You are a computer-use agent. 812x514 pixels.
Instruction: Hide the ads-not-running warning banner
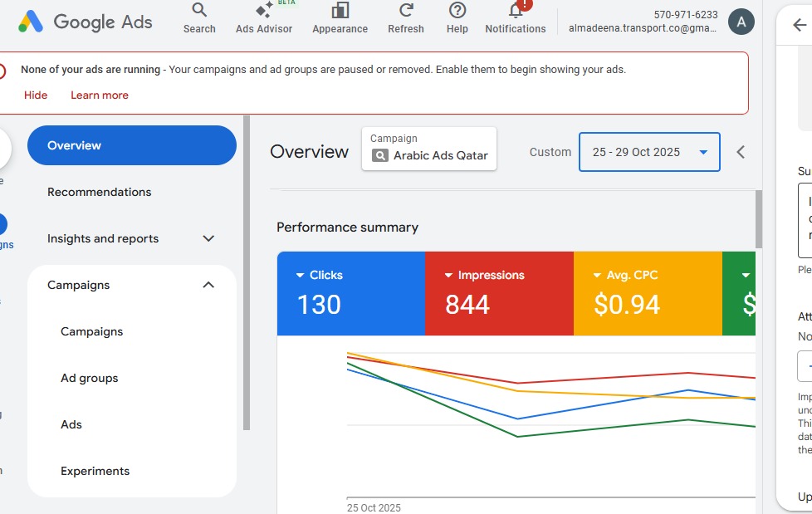(36, 95)
